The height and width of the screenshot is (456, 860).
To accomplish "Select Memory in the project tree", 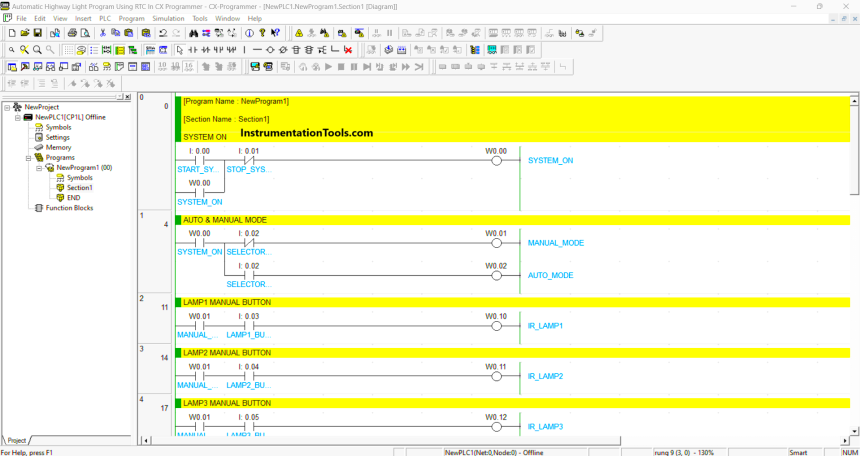I will [58, 148].
